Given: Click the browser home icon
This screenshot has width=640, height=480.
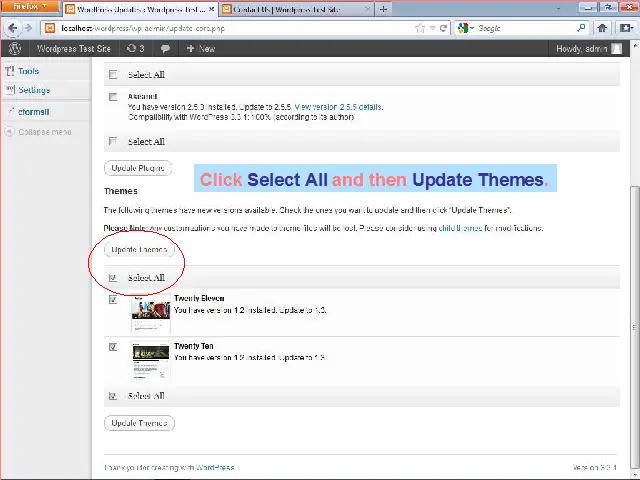Looking at the screenshot, I should tap(602, 28).
